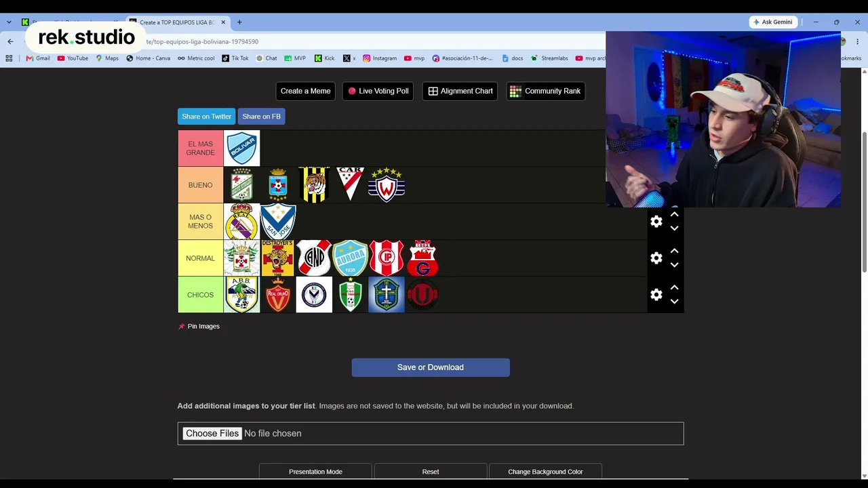Open the Gmail bookmark
This screenshot has width=868, height=488.
(38, 58)
